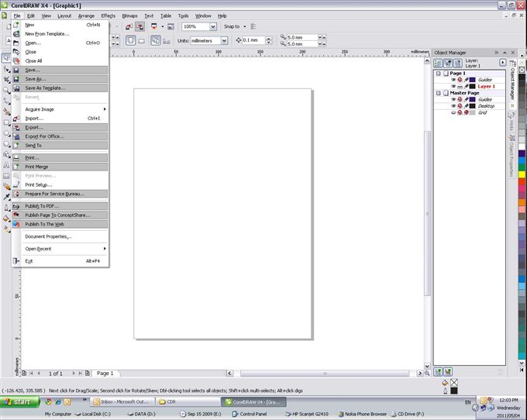Collapse the Page 1 tree node

pyautogui.click(x=439, y=74)
